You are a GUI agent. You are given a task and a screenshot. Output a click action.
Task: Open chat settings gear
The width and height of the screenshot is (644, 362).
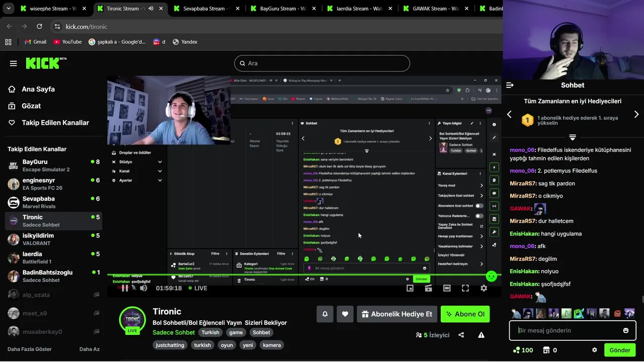595,350
